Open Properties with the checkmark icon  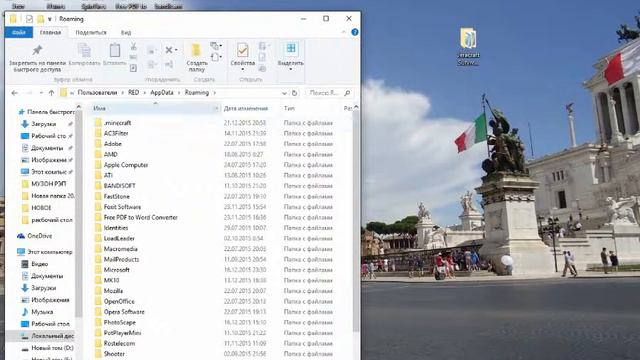point(242,50)
